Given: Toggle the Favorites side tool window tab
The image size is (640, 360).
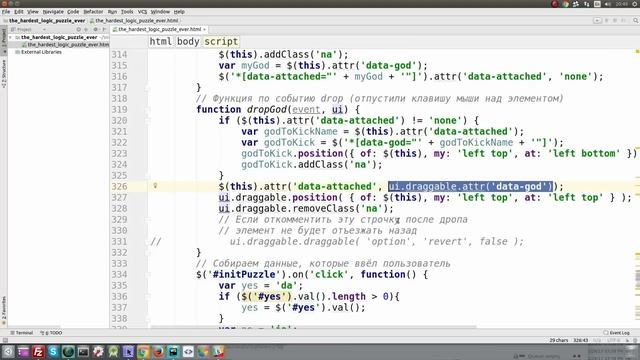Looking at the screenshot, I should [4, 310].
